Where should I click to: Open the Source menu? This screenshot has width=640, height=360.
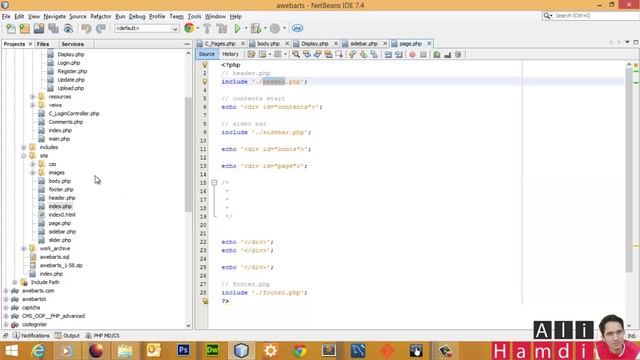(78, 16)
